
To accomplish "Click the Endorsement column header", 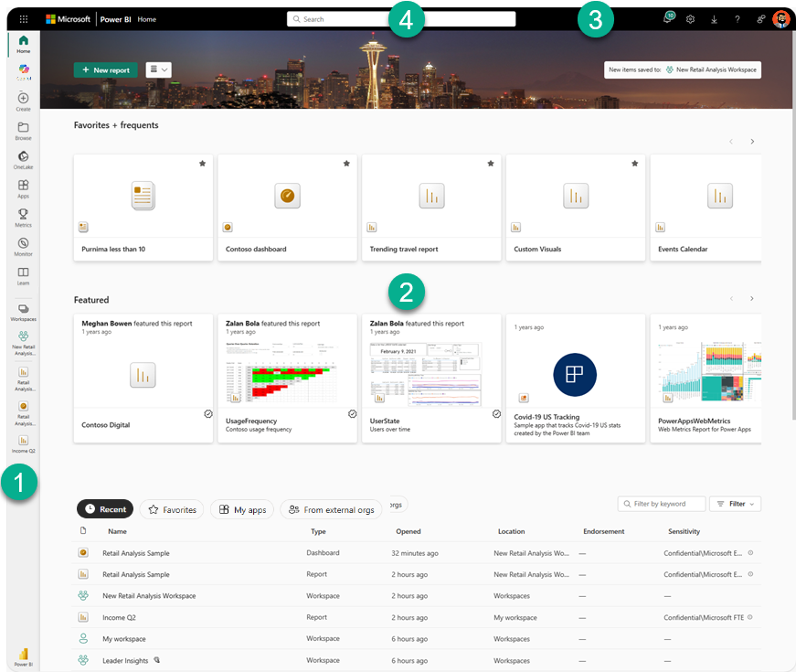I will pos(603,531).
